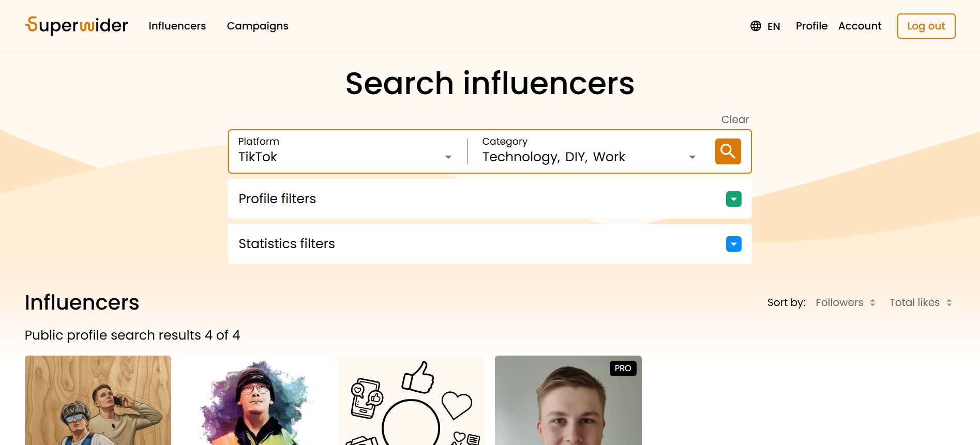
Task: Expand Statistics filters with the blue arrow
Action: (x=733, y=244)
